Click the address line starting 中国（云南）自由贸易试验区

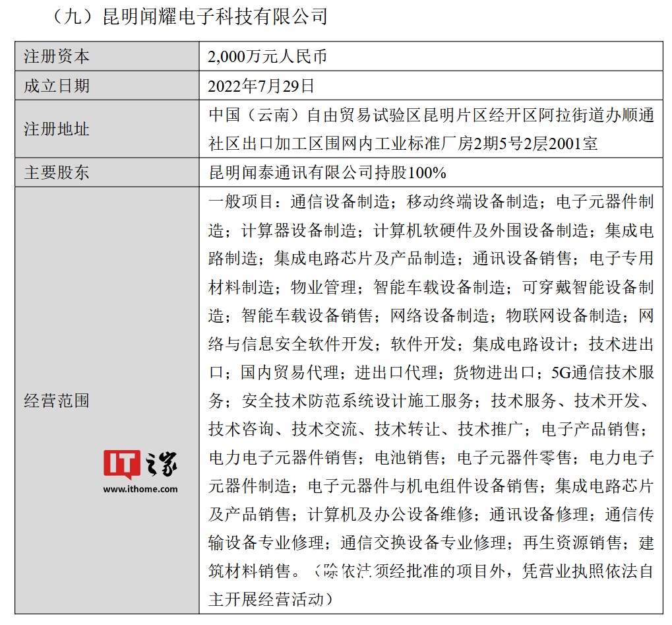[x=431, y=115]
